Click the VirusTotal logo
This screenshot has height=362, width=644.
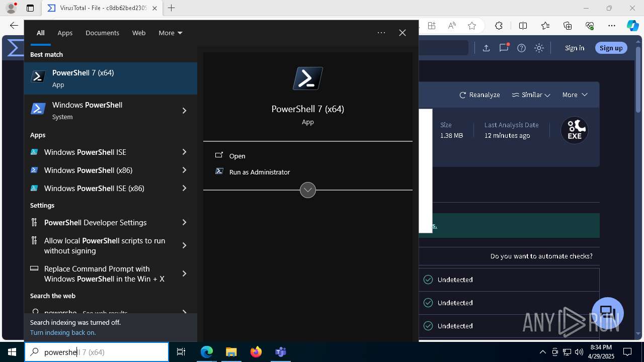[x=15, y=48]
